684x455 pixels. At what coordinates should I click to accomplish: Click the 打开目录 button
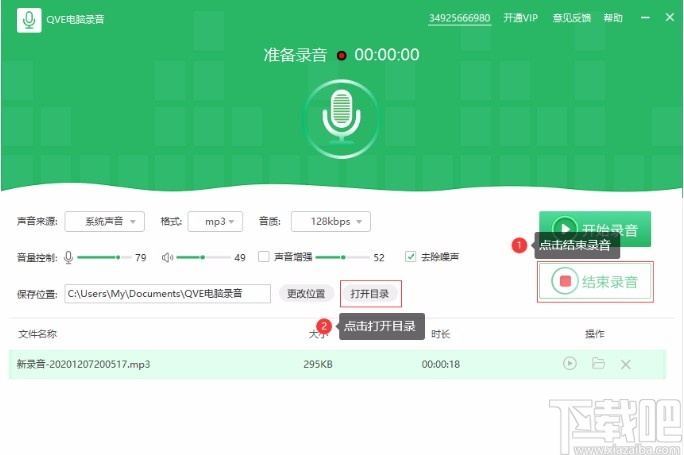click(x=370, y=294)
